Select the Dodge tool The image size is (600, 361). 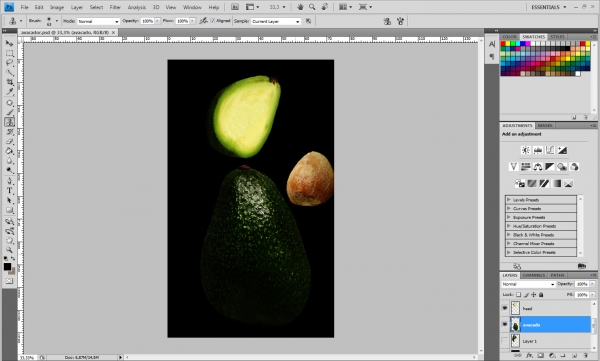coord(10,170)
